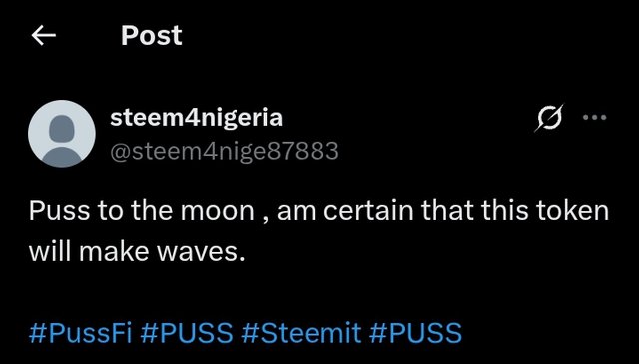Open the first #PUSS hashtag after #PussFi
This screenshot has height=364, width=639.
pyautogui.click(x=187, y=332)
